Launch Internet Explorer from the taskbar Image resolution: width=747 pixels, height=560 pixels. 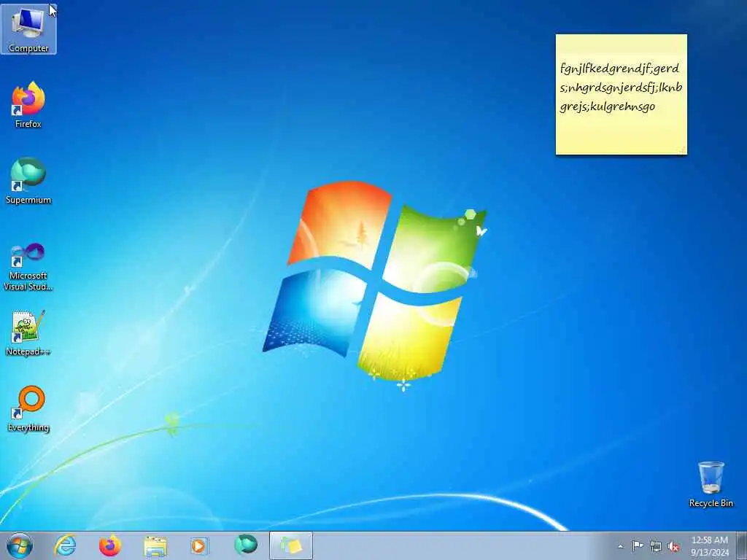click(x=65, y=545)
